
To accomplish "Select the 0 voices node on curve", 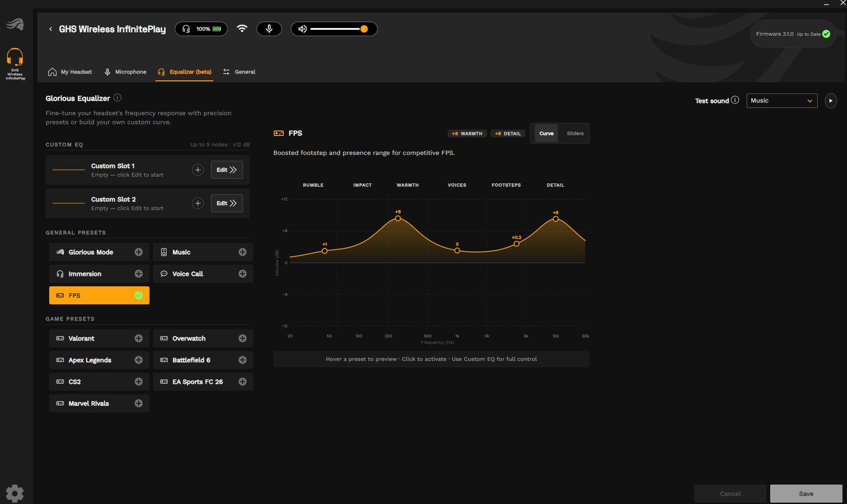I will pos(457,250).
